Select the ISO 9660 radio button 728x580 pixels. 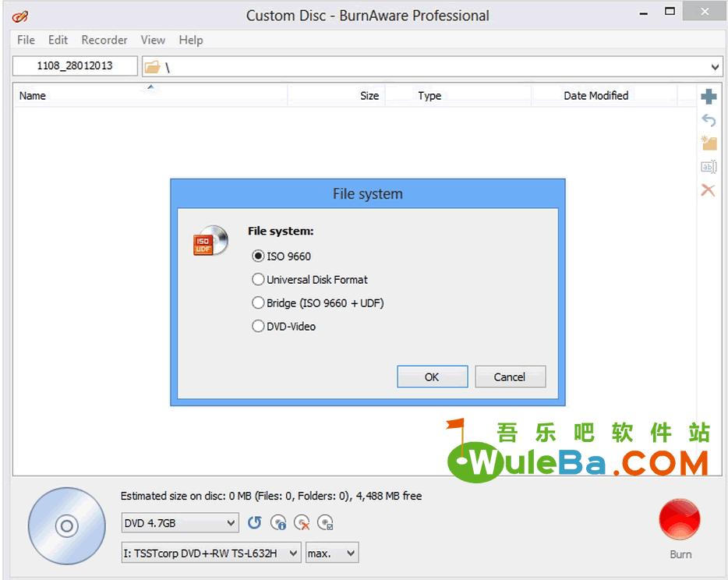click(x=258, y=256)
